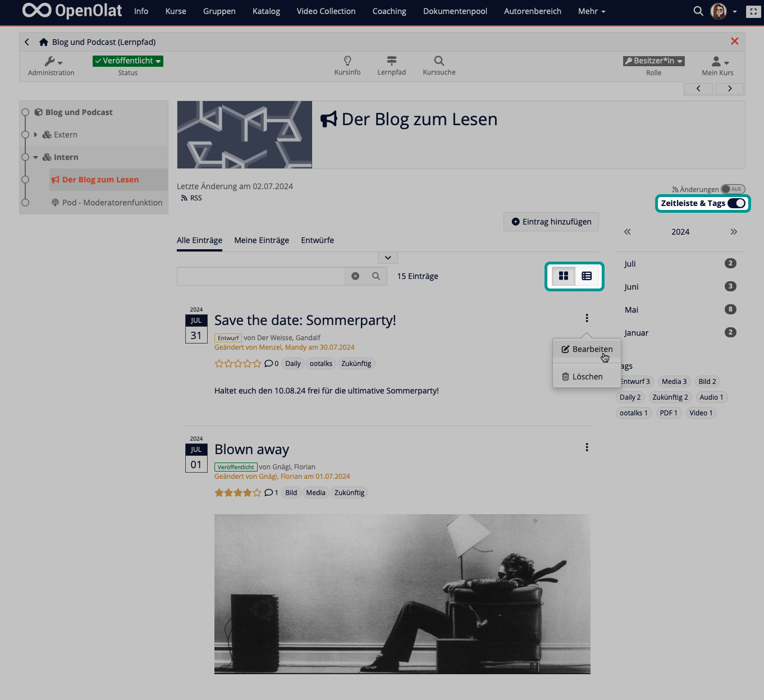The height and width of the screenshot is (700, 764).
Task: Switch to the Meine Einträge tab
Action: click(x=261, y=240)
